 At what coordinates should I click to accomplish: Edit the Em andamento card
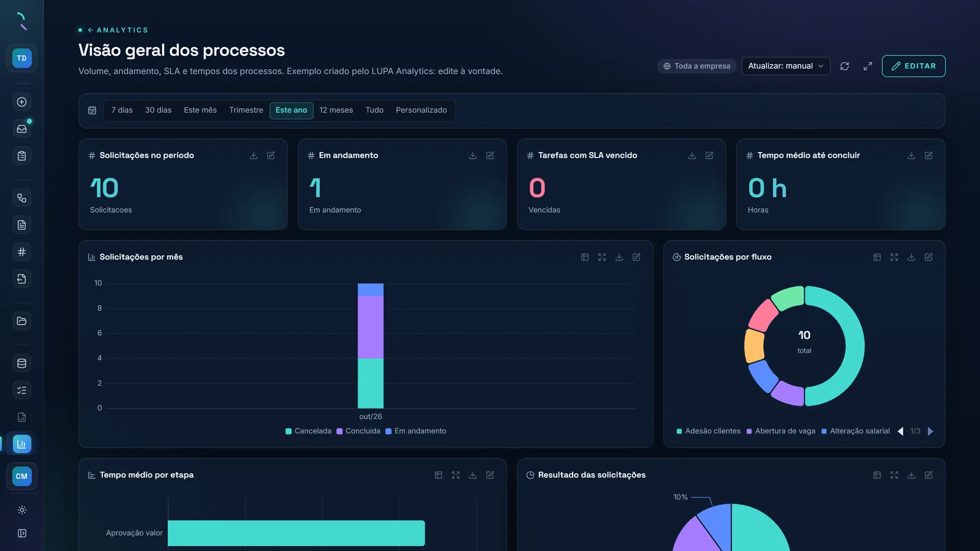pos(490,156)
